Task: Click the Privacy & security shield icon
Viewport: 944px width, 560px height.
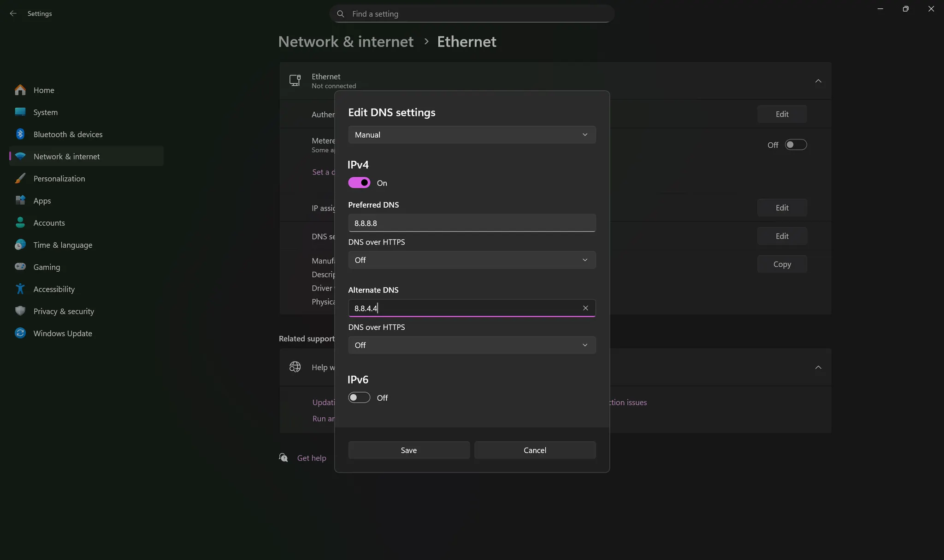Action: pos(20,311)
